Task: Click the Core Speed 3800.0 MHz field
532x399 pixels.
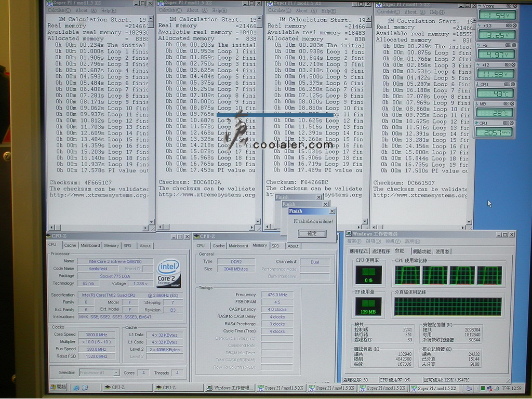Action: [97, 335]
